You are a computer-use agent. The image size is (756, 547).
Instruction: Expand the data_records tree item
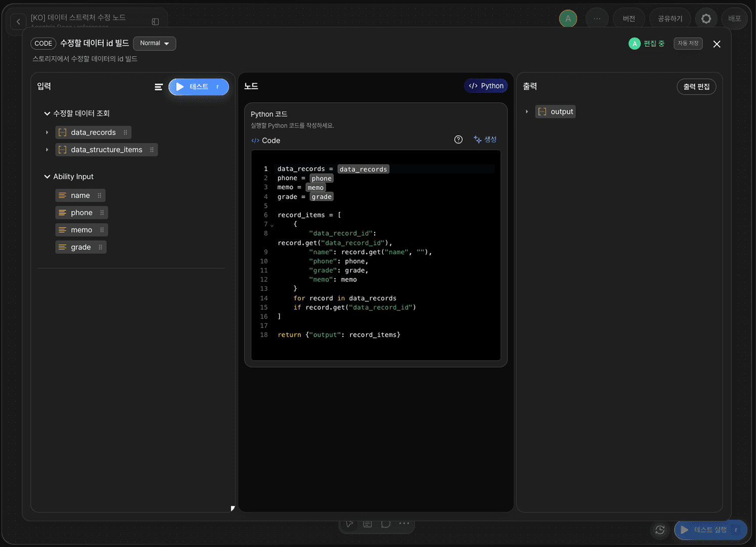tap(47, 132)
